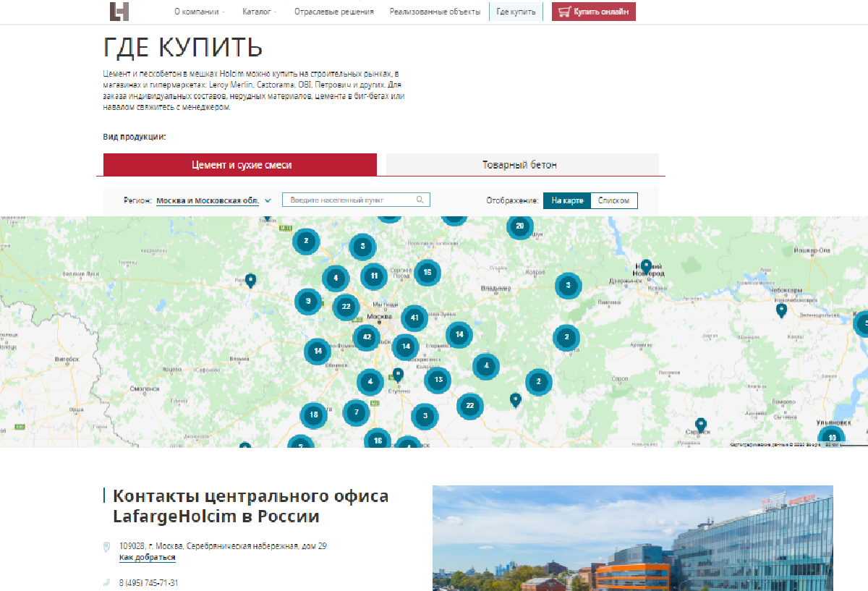The image size is (868, 591).
Task: Open Реализованные объекты in navigation
Action: (x=435, y=12)
